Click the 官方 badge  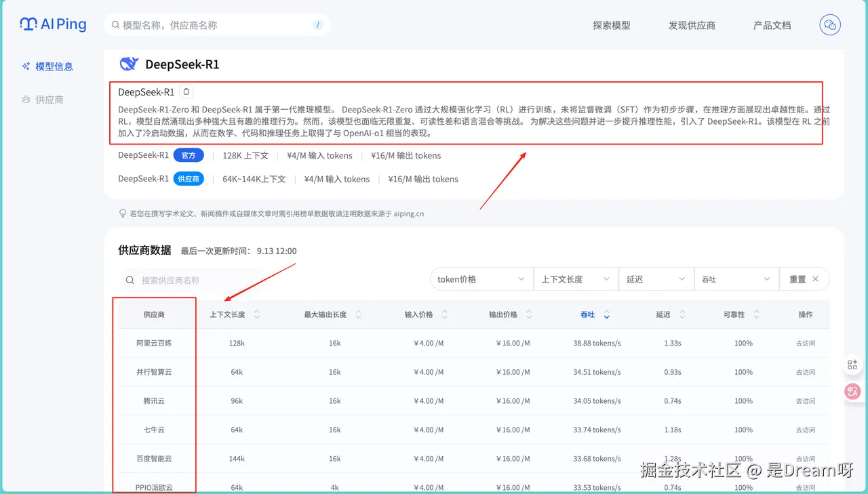189,155
